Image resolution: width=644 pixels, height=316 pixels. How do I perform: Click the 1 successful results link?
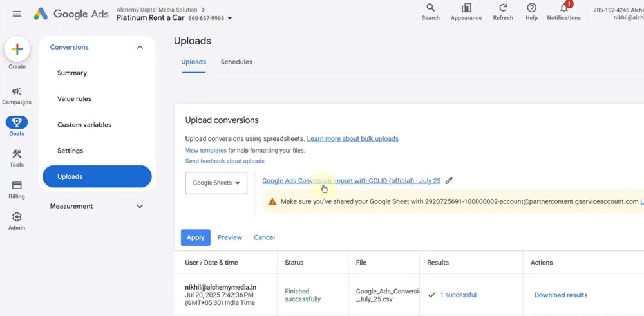tap(459, 295)
